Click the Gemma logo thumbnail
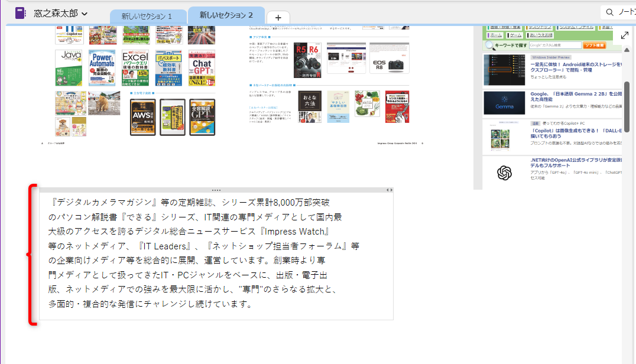 504,103
